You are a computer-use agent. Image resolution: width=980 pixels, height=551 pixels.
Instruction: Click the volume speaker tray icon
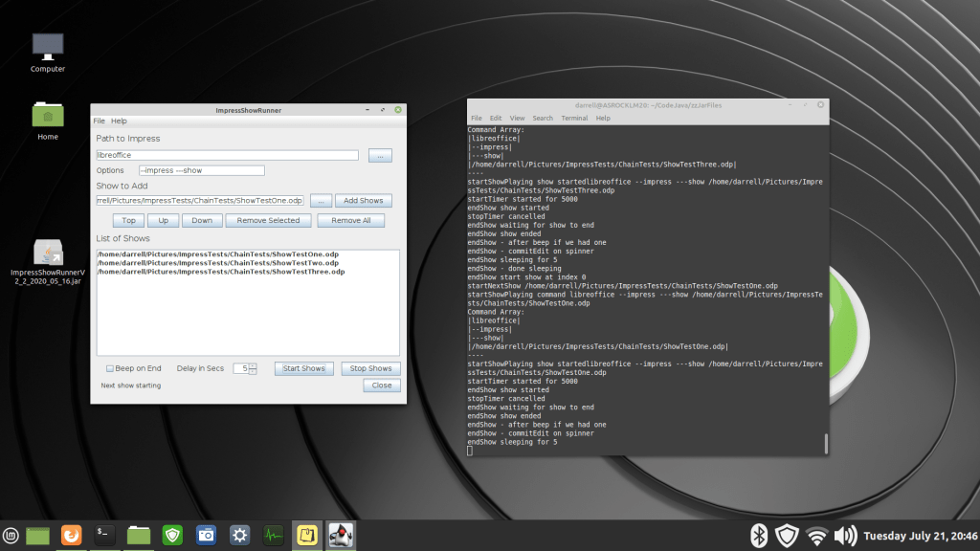(845, 536)
